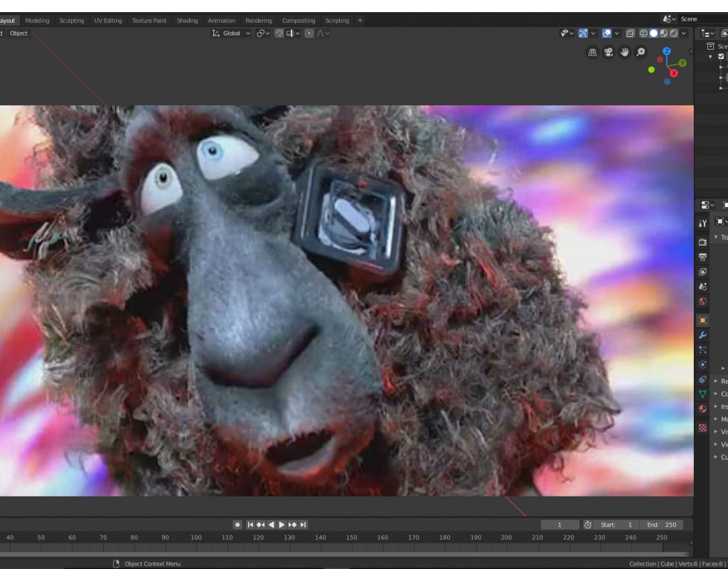
Task: Switch to wireframe viewport shading
Action: [643, 33]
